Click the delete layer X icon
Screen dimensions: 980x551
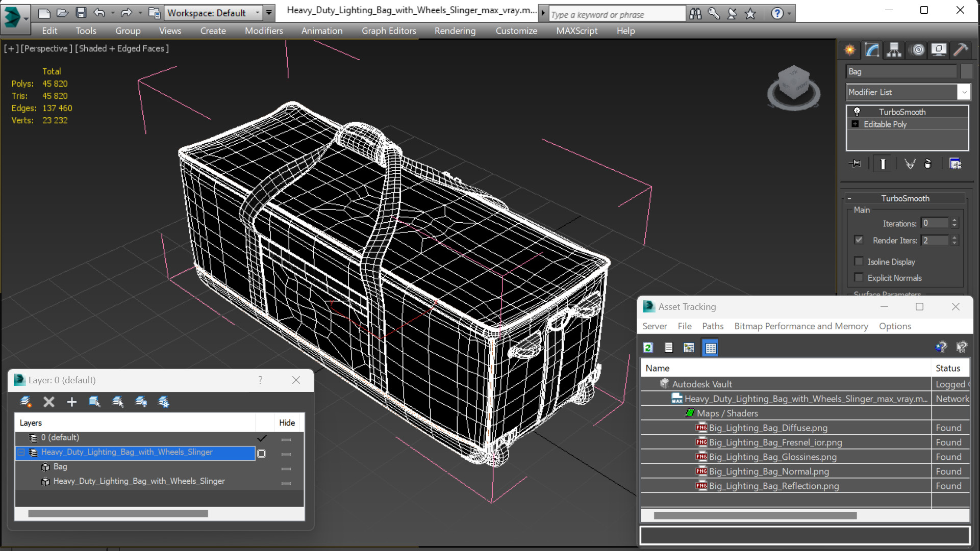pos(49,402)
